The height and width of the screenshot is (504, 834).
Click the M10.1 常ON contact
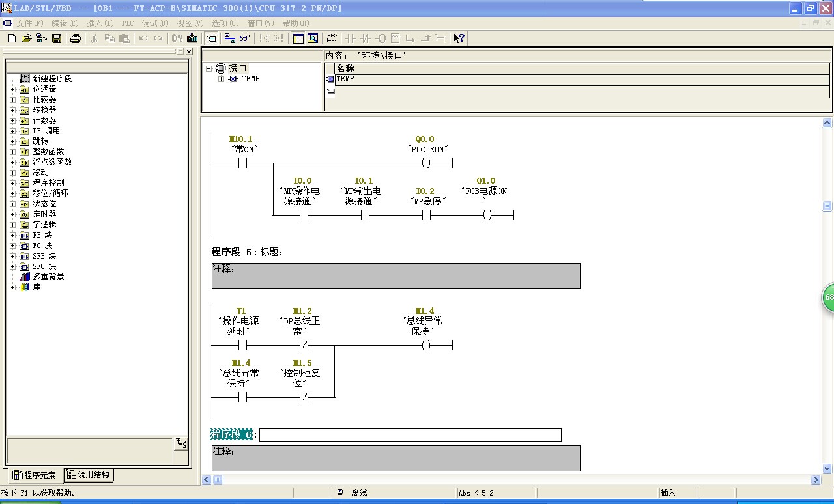click(242, 163)
